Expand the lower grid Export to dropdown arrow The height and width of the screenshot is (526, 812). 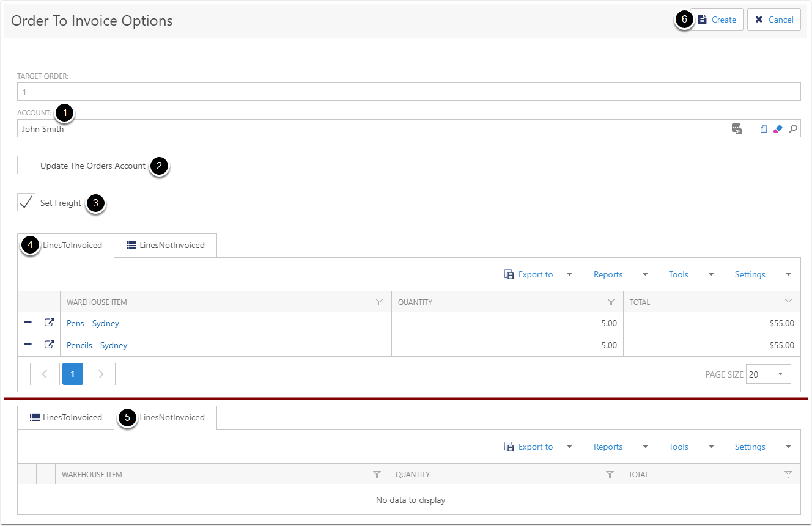(569, 447)
